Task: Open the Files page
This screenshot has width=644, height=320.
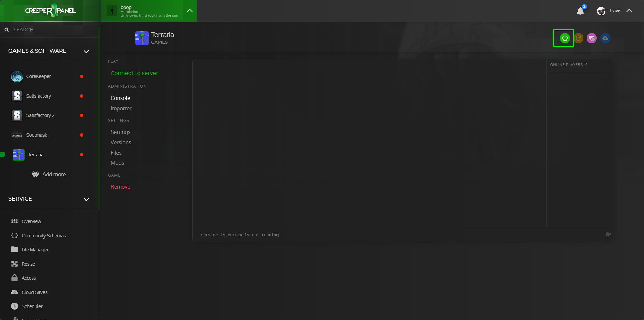Action: 116,153
